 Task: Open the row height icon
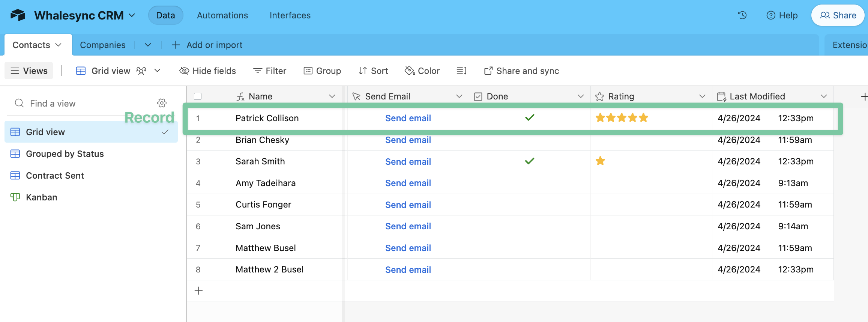tap(461, 71)
